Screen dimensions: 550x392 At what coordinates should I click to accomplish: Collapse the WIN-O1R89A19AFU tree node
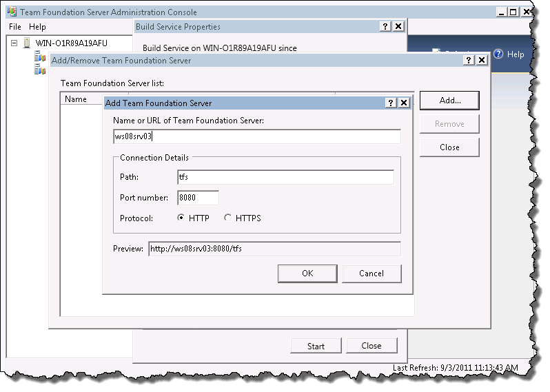pos(14,43)
